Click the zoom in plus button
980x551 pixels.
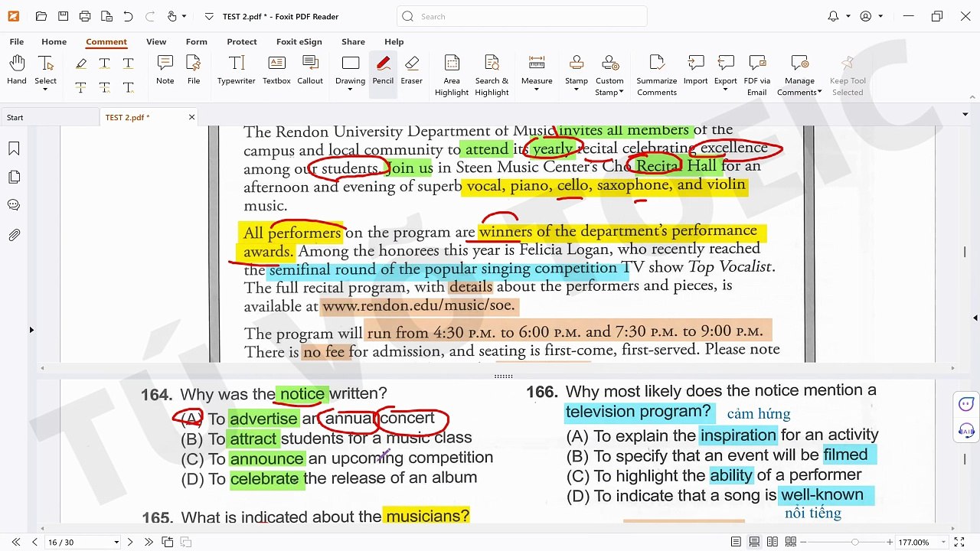(890, 542)
